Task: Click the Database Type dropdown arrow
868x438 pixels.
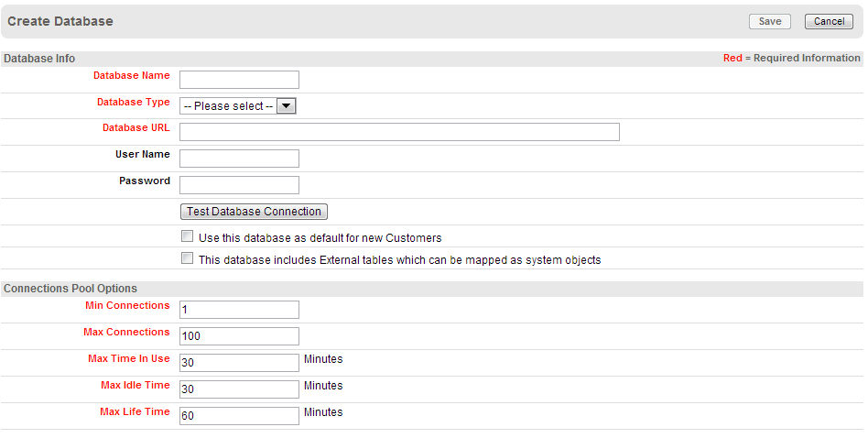Action: 287,106
